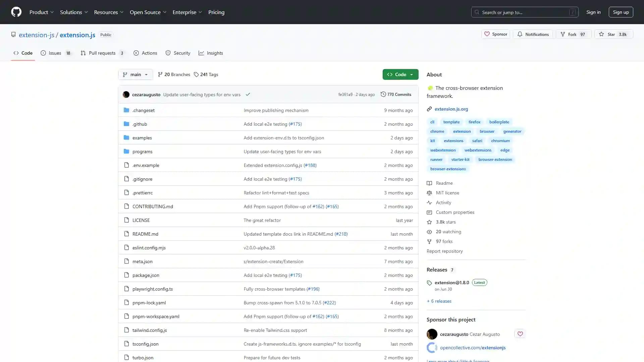Click the folder icon beside .github
The width and height of the screenshot is (644, 362).
click(x=126, y=124)
